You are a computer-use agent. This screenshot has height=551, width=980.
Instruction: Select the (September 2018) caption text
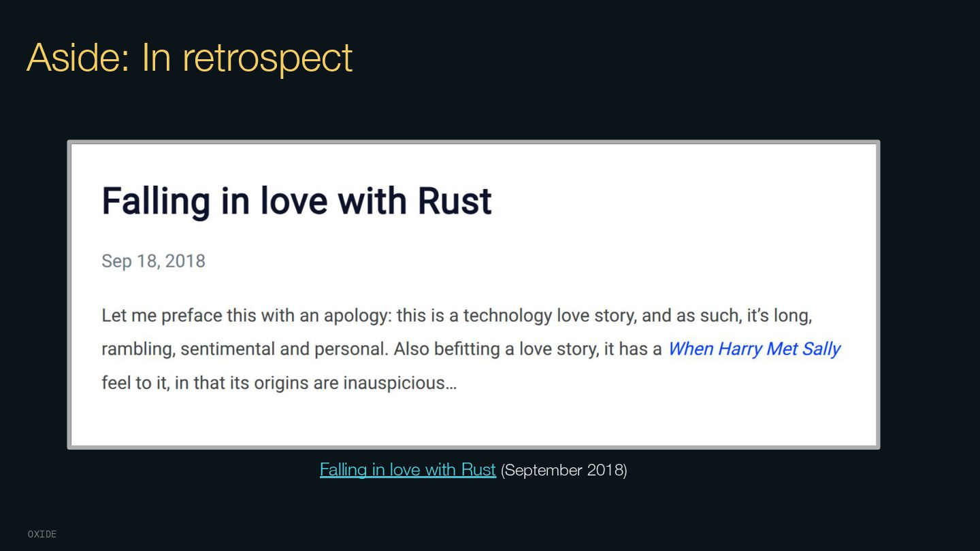563,470
